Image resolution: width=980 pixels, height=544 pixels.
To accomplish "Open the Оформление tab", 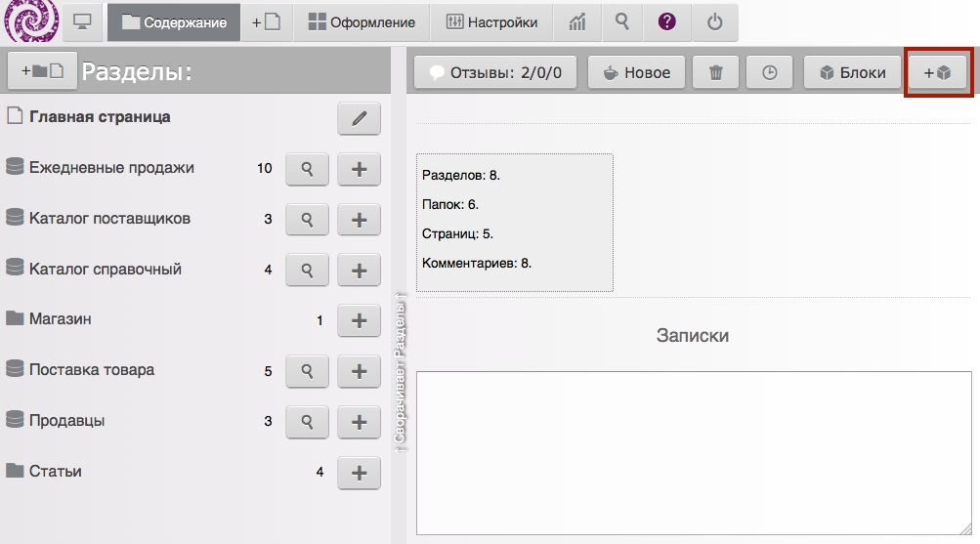I will (x=362, y=21).
